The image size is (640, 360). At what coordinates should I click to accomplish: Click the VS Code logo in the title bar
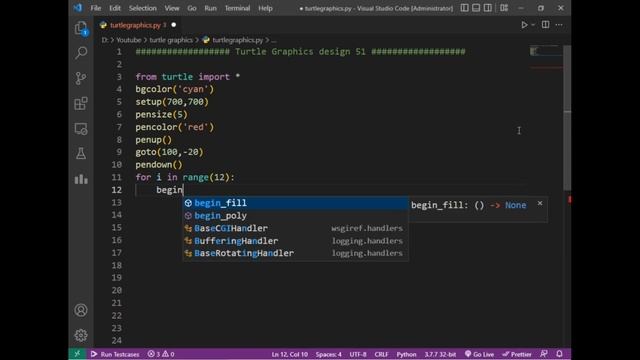click(78, 8)
